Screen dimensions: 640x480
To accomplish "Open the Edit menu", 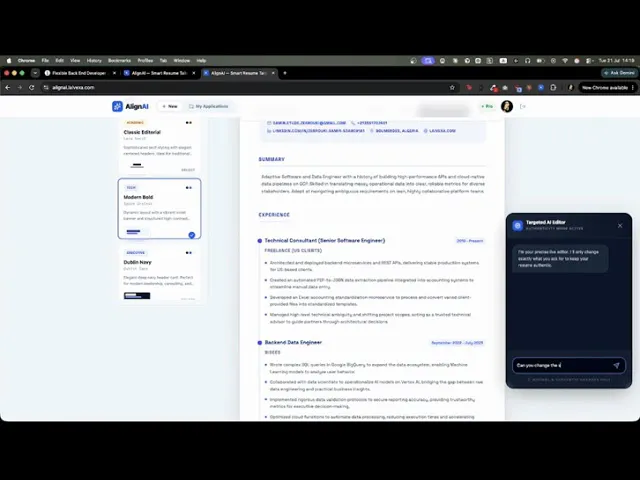I will [60, 60].
